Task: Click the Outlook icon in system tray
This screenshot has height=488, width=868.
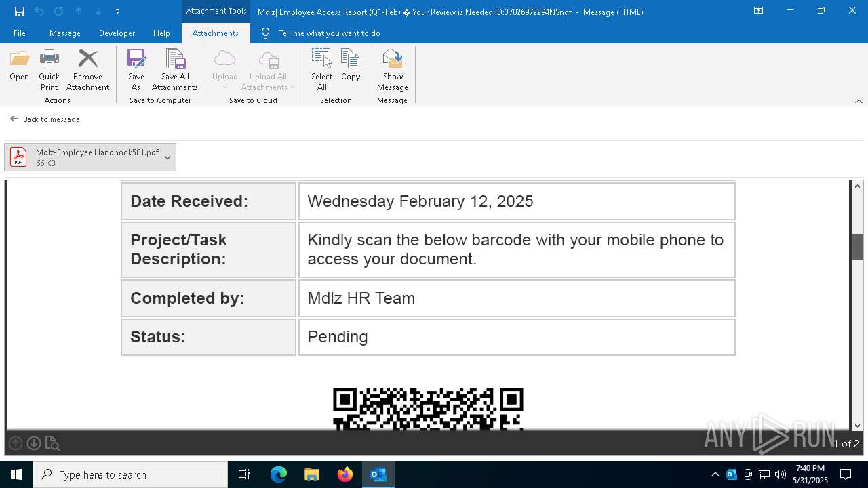Action: [x=732, y=474]
